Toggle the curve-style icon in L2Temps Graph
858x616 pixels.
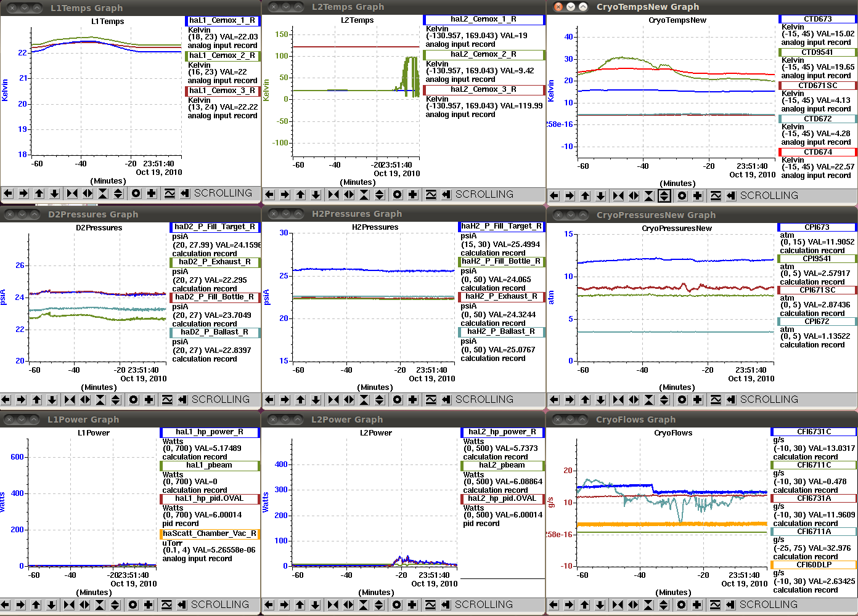click(x=431, y=195)
